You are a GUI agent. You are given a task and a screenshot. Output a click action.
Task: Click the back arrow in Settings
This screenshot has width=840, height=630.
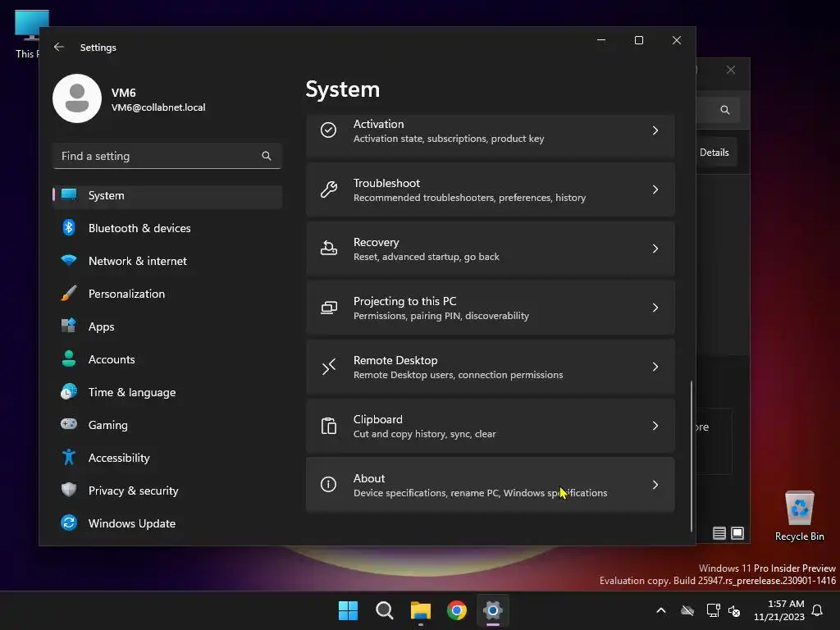(59, 47)
